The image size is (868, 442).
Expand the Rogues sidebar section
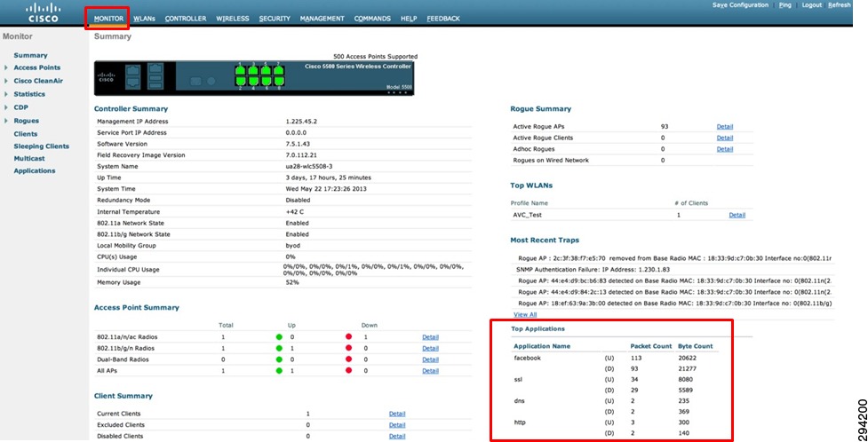click(6, 121)
